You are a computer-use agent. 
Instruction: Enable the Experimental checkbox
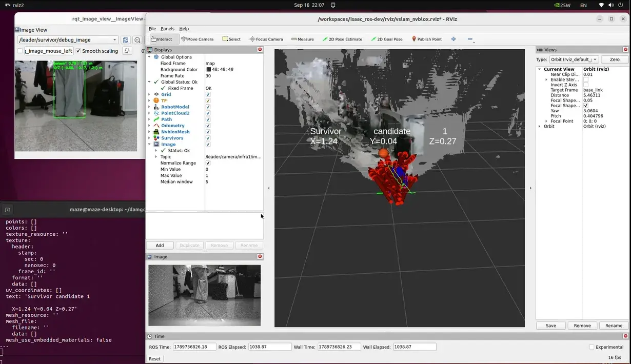(592, 347)
